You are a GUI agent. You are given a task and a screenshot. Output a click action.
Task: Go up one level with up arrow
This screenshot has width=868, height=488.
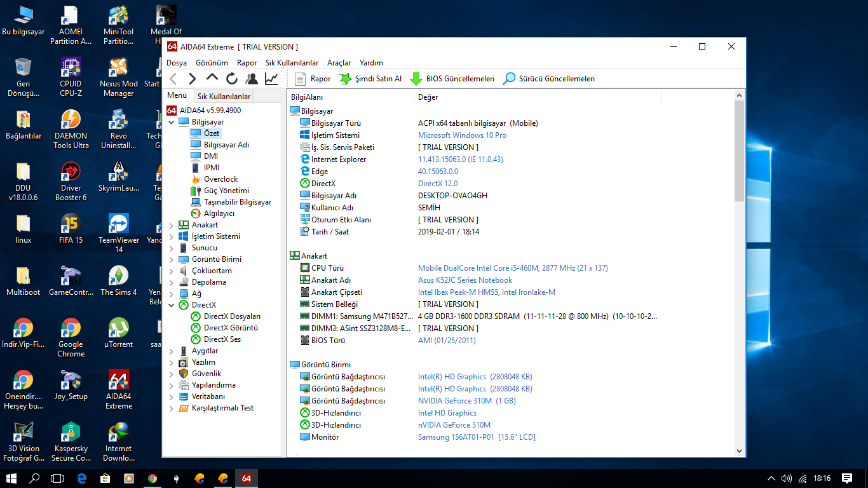pos(212,78)
